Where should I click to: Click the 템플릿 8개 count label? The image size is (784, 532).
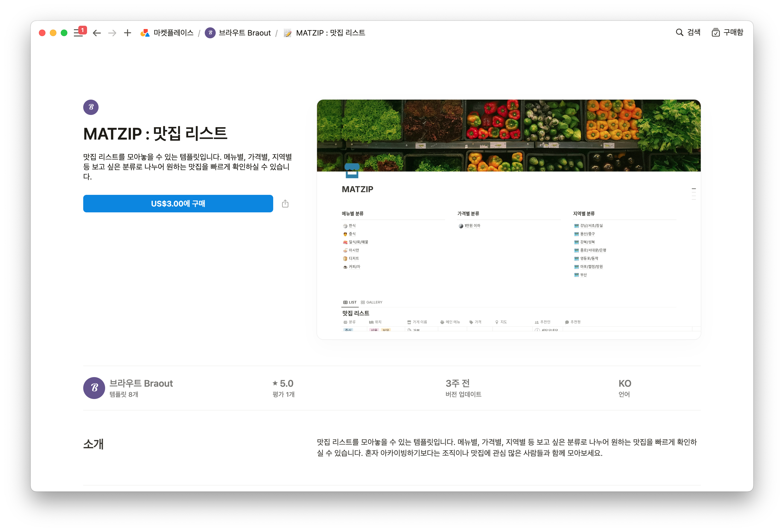click(x=124, y=394)
